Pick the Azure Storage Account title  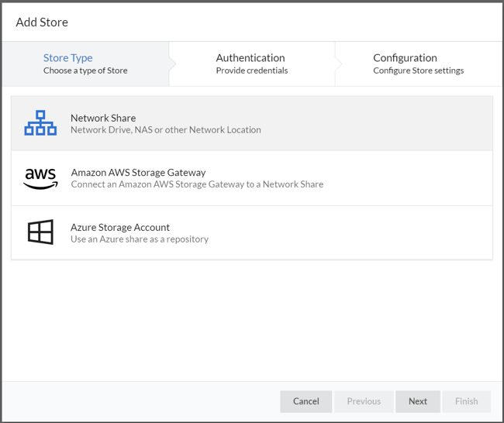click(x=120, y=227)
